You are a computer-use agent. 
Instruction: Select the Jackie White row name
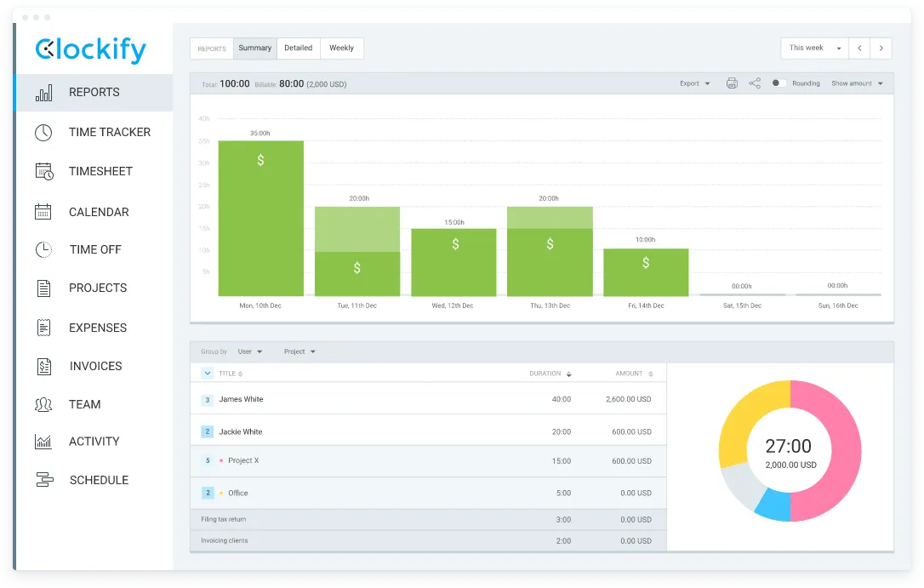click(x=241, y=432)
